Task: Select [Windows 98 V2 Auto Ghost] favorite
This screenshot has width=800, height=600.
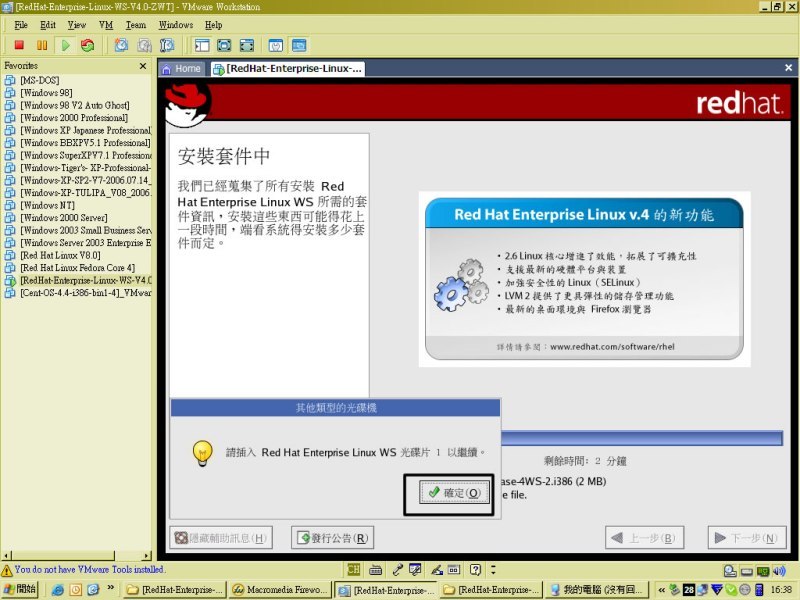Action: 74,105
